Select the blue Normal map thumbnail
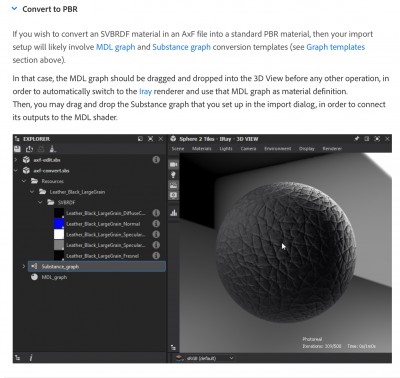Screen dimensions: 400x378 coord(59,224)
